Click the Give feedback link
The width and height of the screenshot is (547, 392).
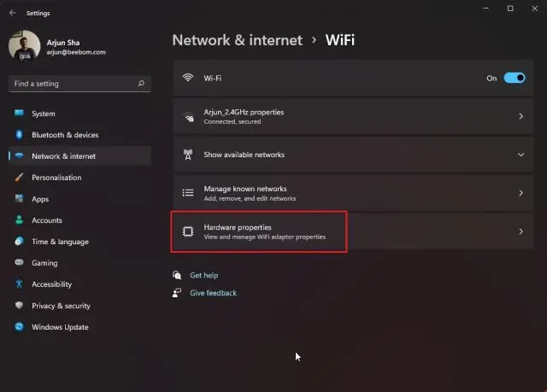pos(213,293)
